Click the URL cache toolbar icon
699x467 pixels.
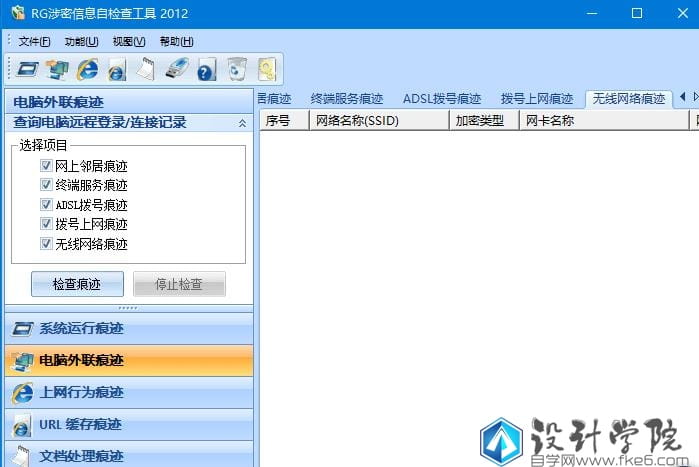117,70
